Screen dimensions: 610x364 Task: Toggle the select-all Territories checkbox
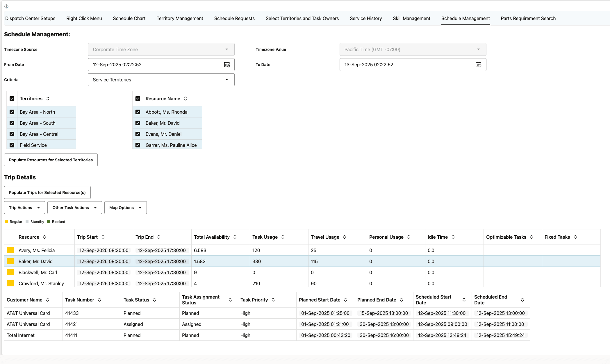click(x=12, y=98)
